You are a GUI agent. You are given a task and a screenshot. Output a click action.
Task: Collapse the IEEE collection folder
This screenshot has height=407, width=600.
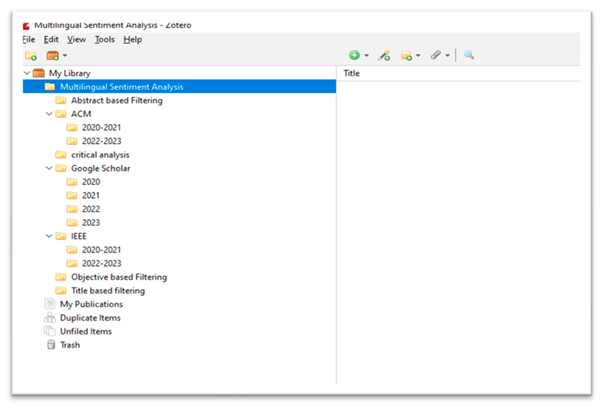[49, 236]
